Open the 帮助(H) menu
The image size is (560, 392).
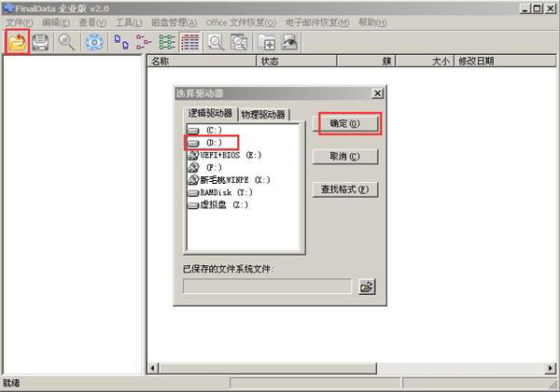tap(372, 22)
